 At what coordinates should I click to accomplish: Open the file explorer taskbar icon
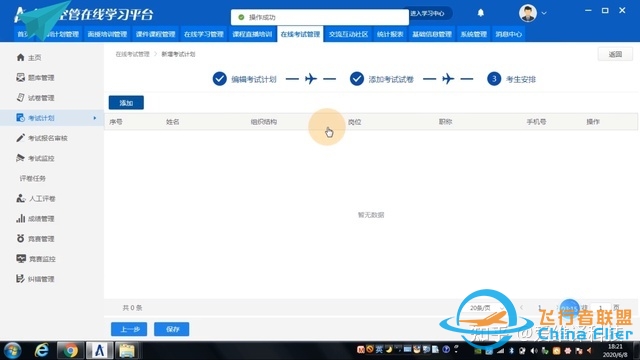(127, 351)
